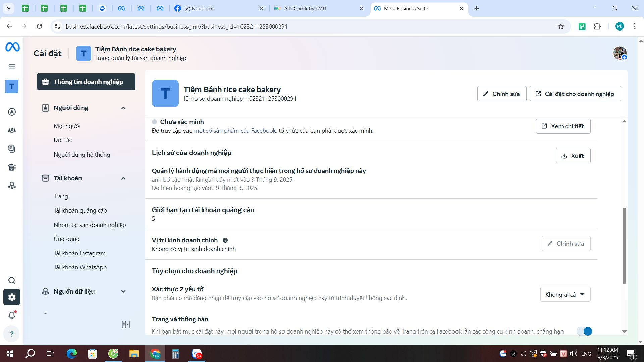Click Chỉnh sửa button in business header
The width and height of the screenshot is (644, 362).
(x=501, y=94)
